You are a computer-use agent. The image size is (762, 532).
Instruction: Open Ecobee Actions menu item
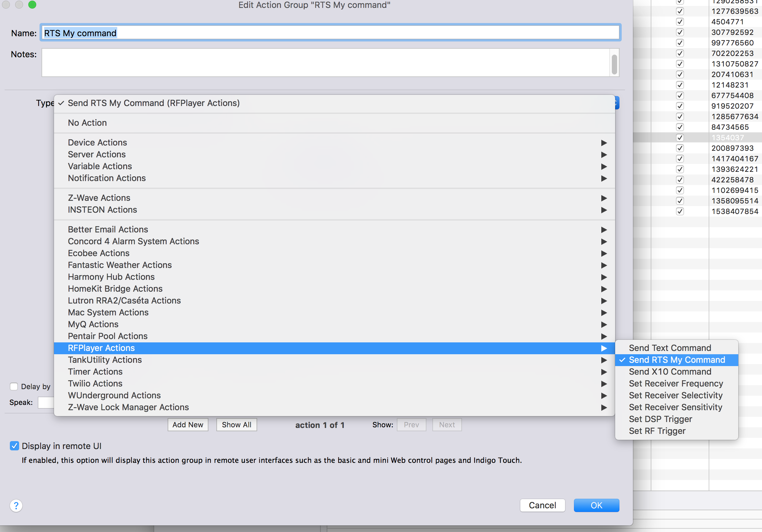[335, 253]
